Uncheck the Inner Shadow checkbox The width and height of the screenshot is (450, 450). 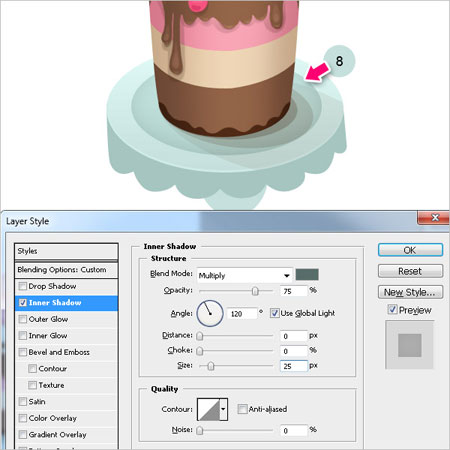[x=23, y=303]
